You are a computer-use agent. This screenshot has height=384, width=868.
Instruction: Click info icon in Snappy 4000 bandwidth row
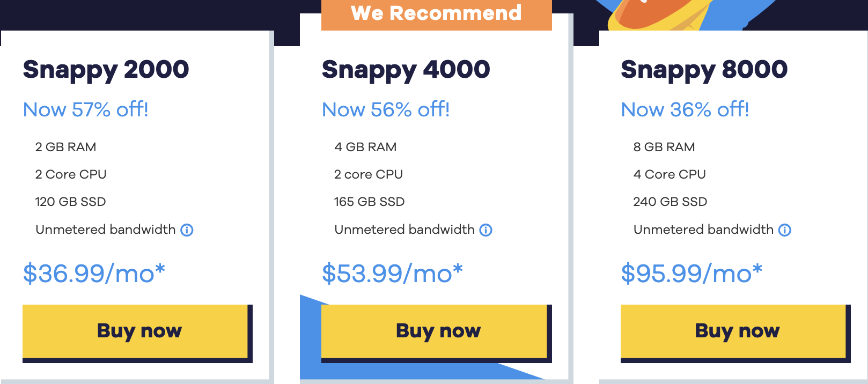pos(486,230)
